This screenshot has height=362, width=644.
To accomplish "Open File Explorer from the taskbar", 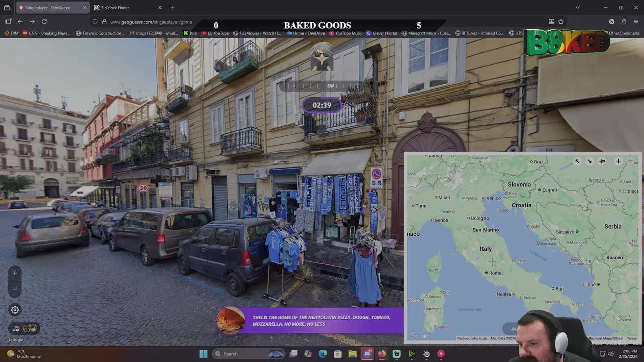I will [x=353, y=354].
